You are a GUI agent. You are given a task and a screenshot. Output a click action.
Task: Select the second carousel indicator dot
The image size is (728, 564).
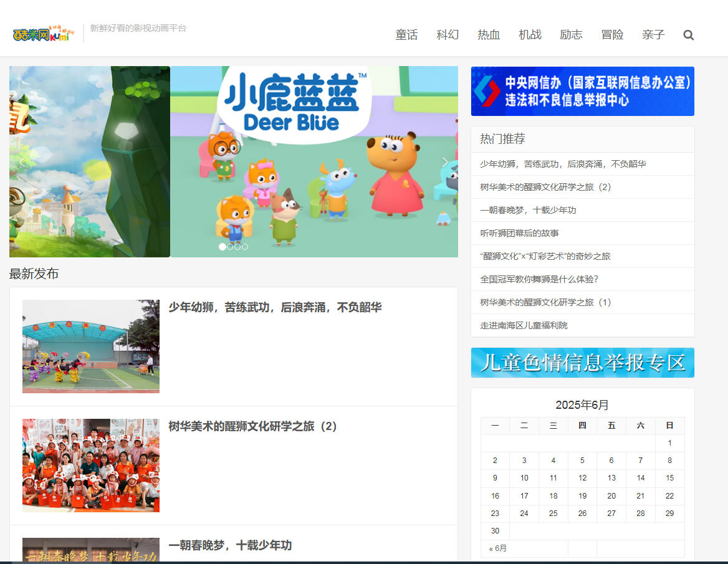click(229, 247)
